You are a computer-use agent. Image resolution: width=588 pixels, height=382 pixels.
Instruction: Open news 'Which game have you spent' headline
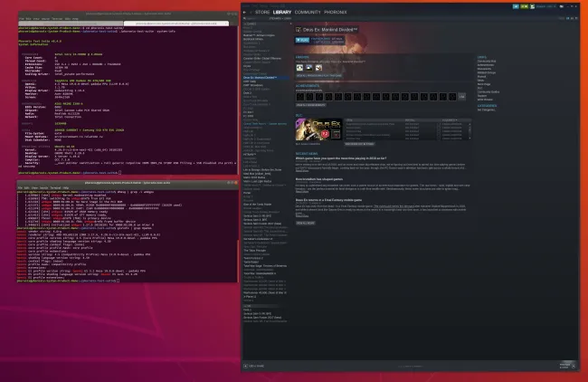tap(341, 158)
